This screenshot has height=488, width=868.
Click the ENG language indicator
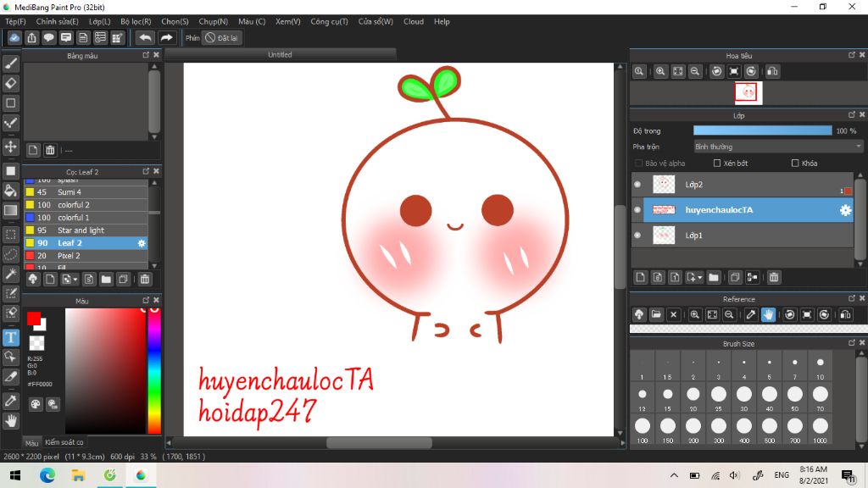click(782, 475)
